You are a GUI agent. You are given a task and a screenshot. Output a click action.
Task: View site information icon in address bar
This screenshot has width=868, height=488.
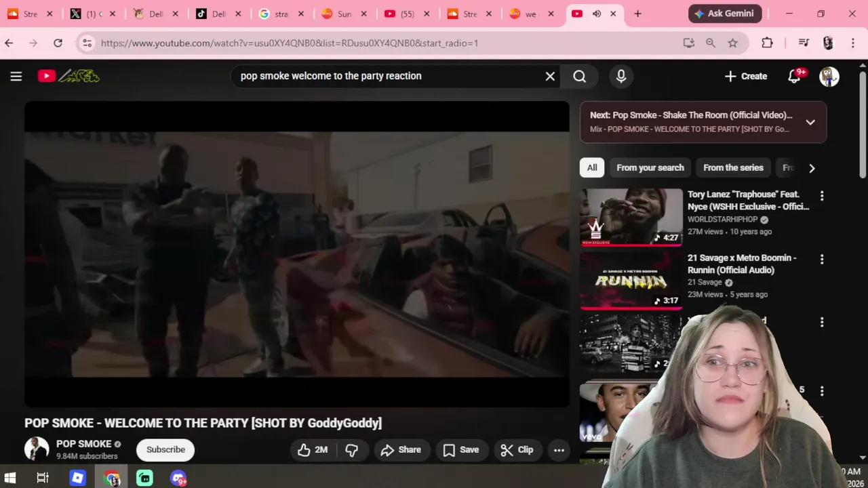coord(87,43)
